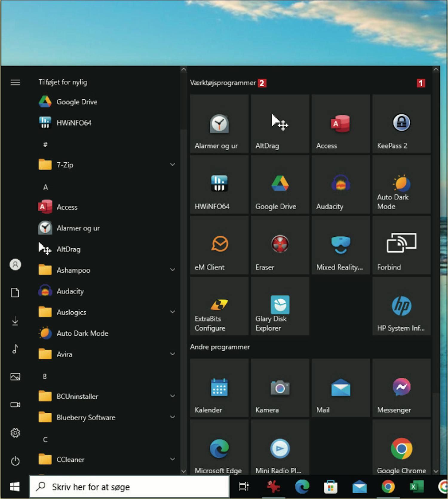The image size is (448, 499).
Task: Click the # list header
Action: point(45,145)
